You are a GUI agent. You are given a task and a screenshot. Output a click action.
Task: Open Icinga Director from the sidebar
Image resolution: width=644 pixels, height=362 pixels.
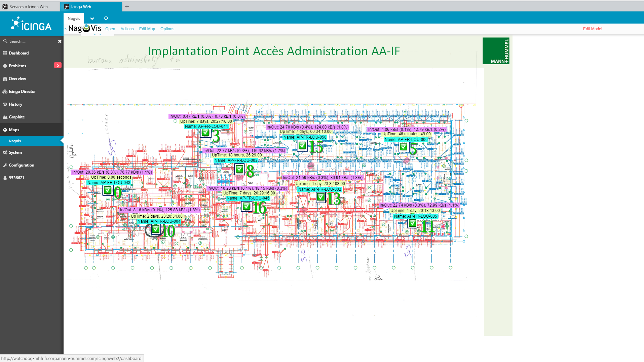[22, 92]
